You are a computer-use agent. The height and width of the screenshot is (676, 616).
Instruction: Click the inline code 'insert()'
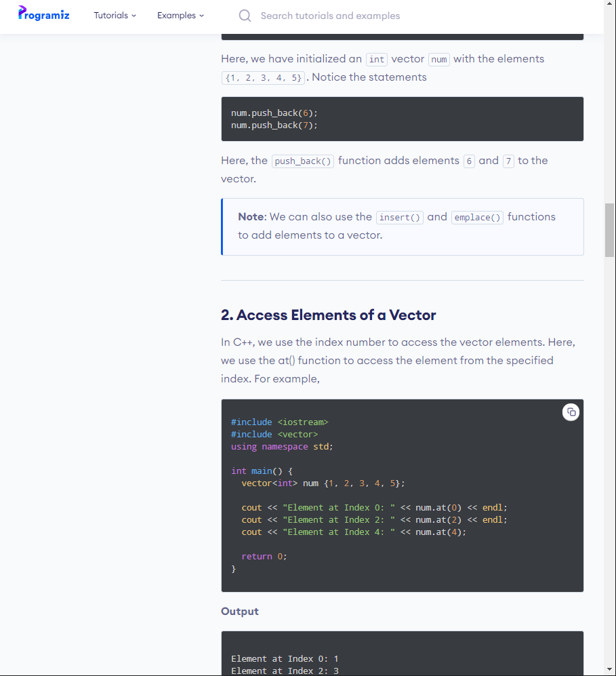pos(400,217)
